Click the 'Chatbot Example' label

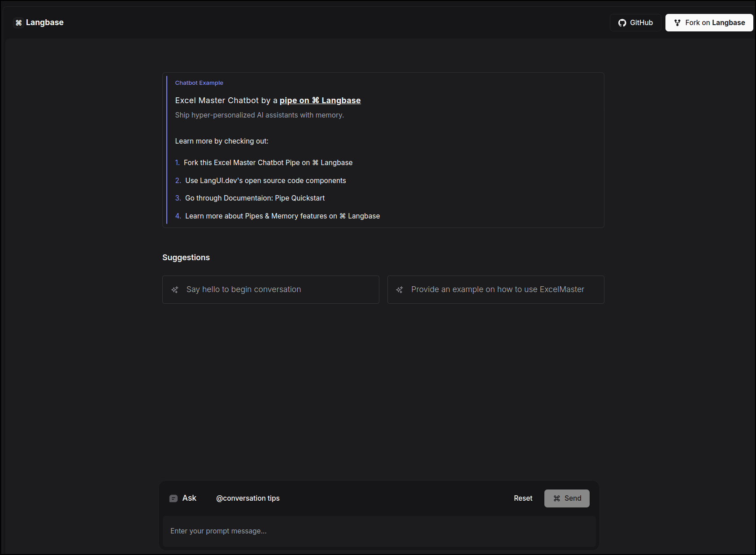point(199,83)
